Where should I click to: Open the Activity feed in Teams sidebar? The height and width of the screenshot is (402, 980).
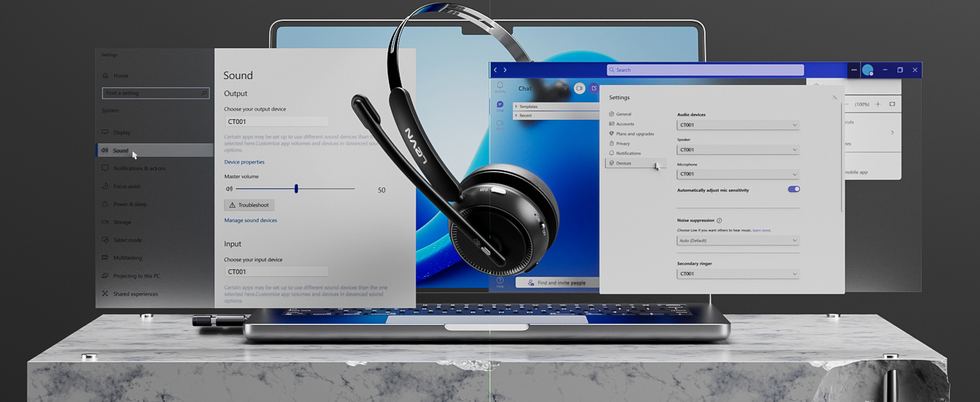point(499,86)
